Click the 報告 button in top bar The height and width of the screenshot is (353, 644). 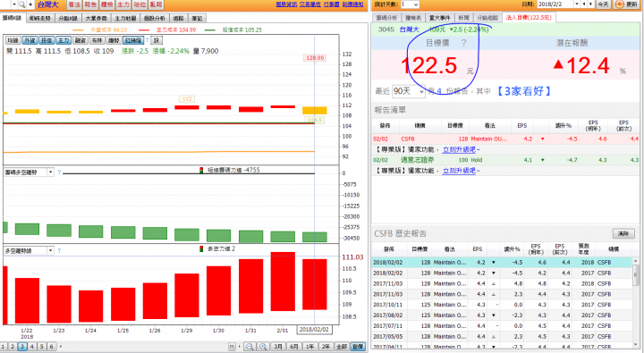(x=90, y=4)
